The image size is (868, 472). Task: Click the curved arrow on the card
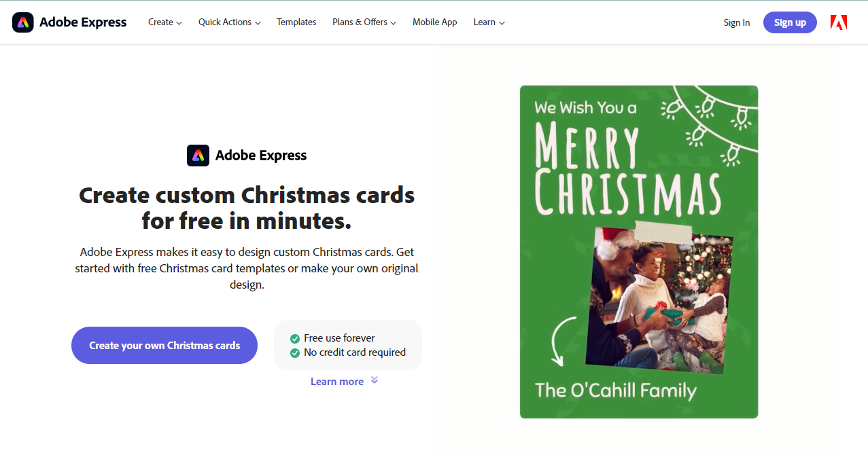(x=563, y=338)
